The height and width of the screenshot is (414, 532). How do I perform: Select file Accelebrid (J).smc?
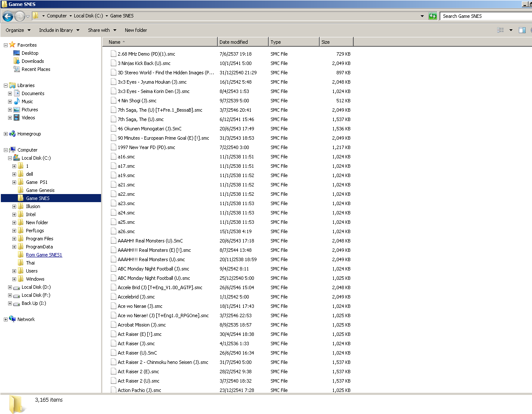point(136,297)
